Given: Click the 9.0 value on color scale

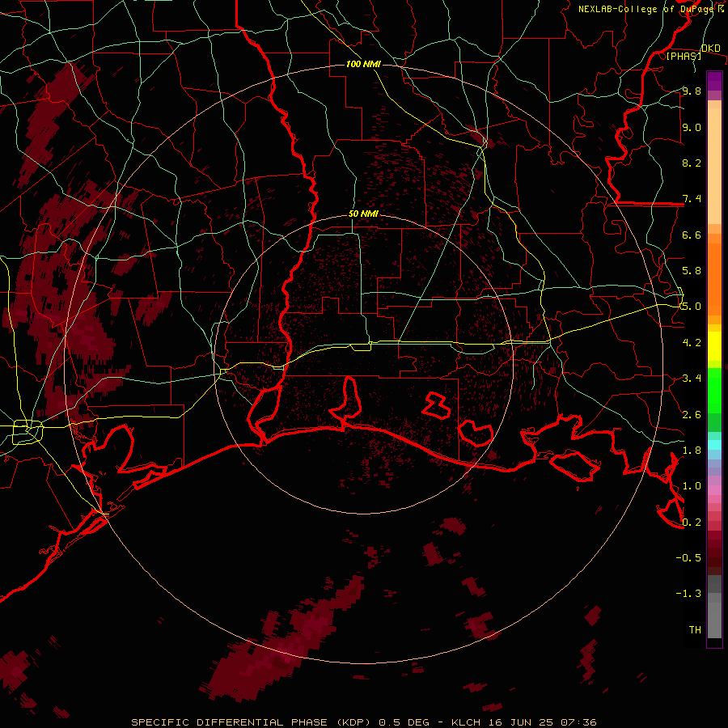Looking at the screenshot, I should pos(692,127).
